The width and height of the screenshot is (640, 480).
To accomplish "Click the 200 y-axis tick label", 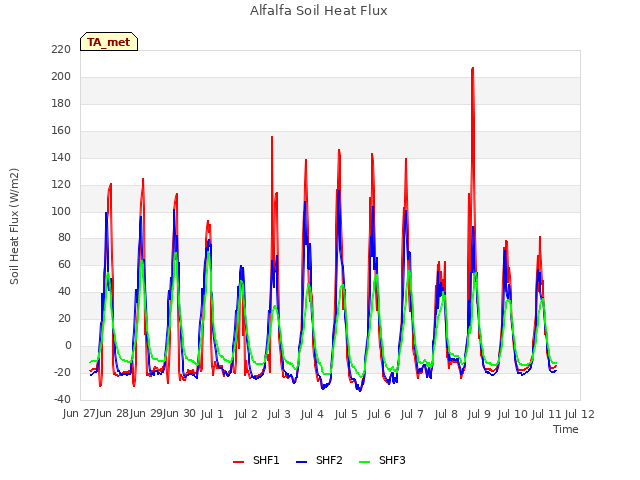I will coord(61,76).
